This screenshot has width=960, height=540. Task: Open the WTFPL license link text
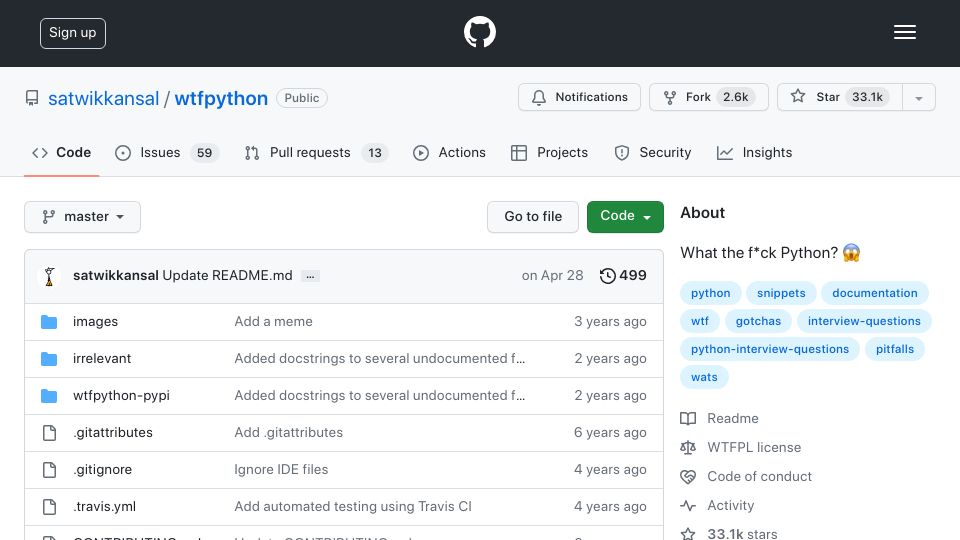point(754,448)
